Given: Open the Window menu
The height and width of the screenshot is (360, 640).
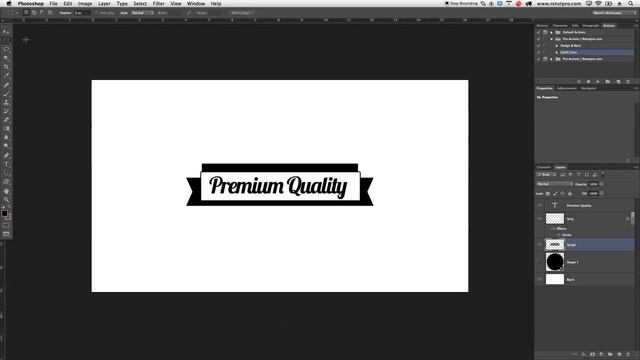Looking at the screenshot, I should click(x=196, y=4).
